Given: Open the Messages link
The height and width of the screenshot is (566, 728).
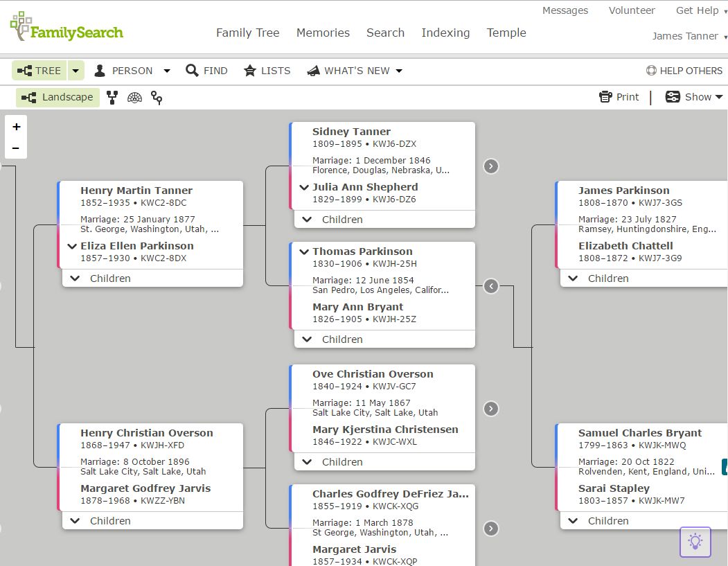Looking at the screenshot, I should pos(565,10).
